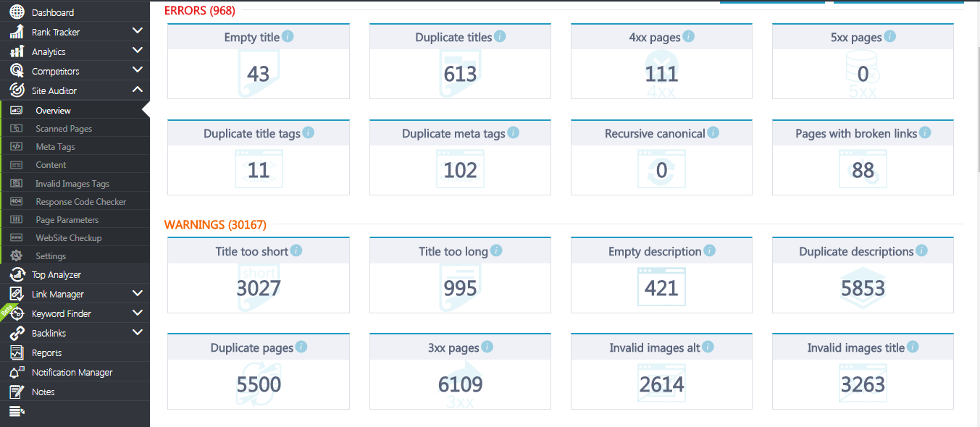
Task: Expand the Rank Tracker menu chevron
Action: pyautogui.click(x=138, y=31)
